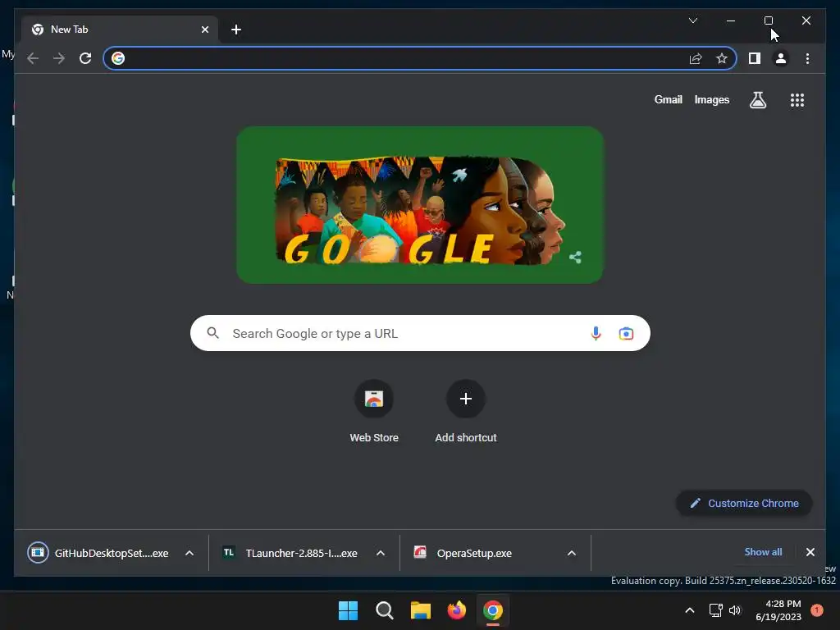Screen dimensions: 840x630
Task: Open the Web Store shortcut
Action: 374,412
